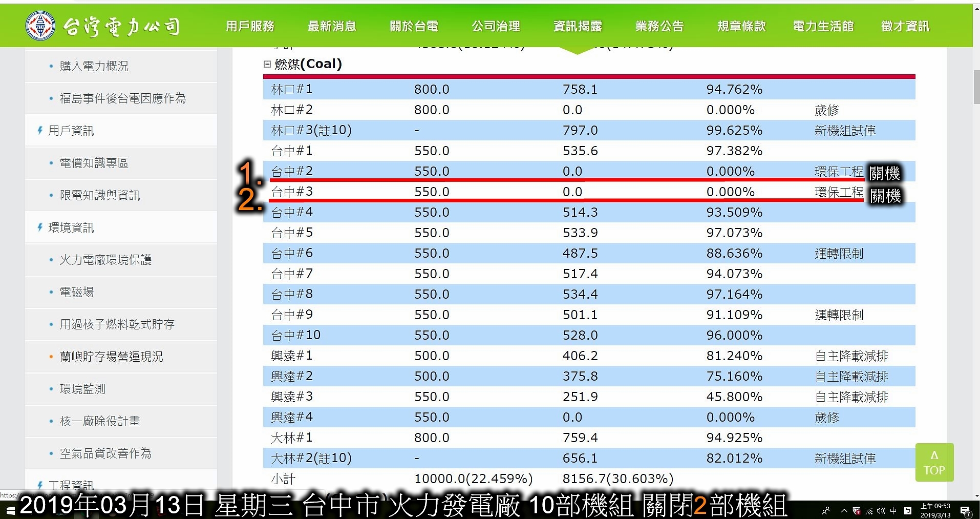Image resolution: width=980 pixels, height=519 pixels.
Task: Open the 用戶服務 menu
Action: click(x=250, y=26)
